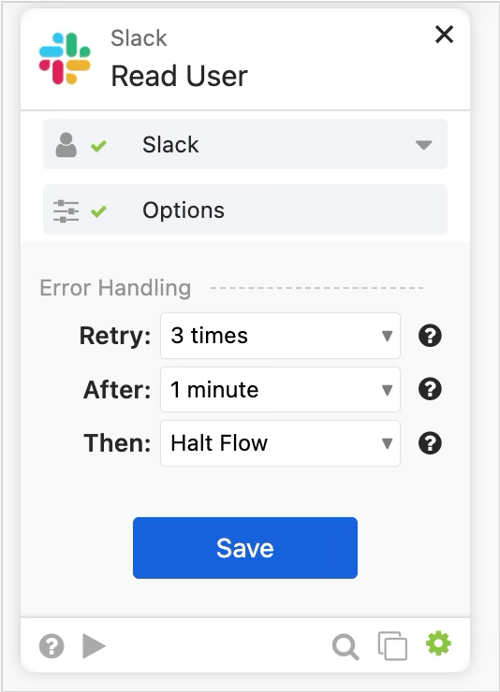The width and height of the screenshot is (500, 692).
Task: Click the magnifying glass search icon
Action: click(345, 647)
